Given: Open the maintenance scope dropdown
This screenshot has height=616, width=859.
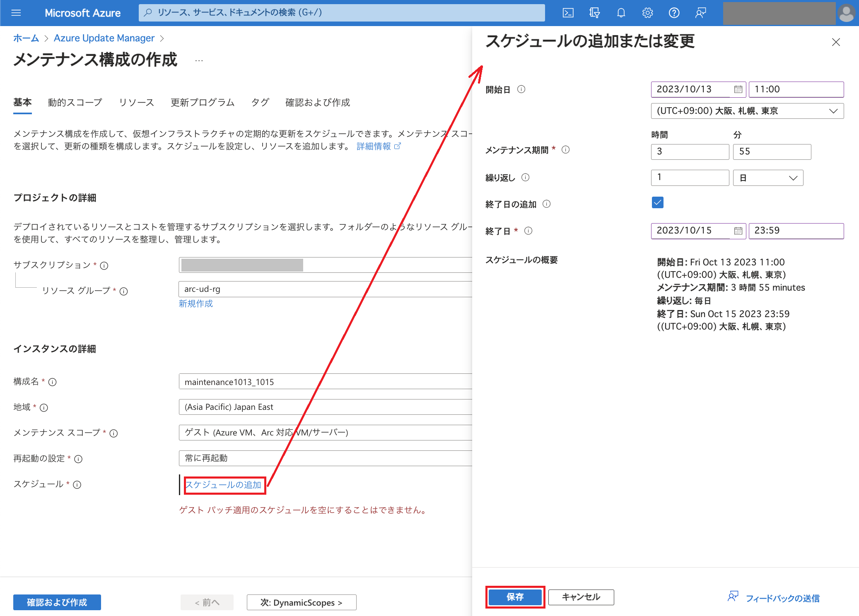Looking at the screenshot, I should [x=326, y=433].
